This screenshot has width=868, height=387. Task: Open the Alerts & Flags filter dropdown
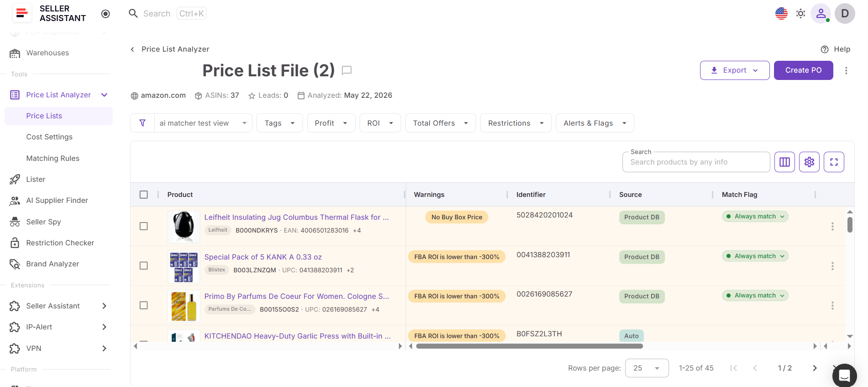(x=595, y=123)
